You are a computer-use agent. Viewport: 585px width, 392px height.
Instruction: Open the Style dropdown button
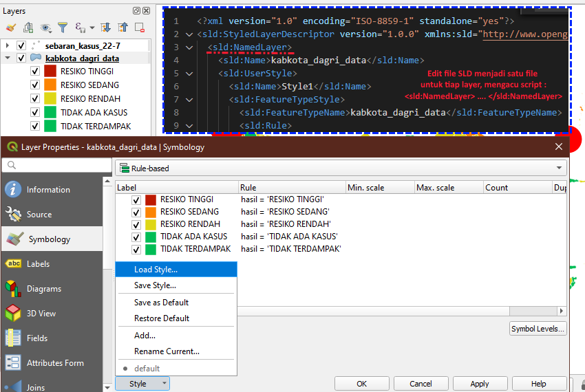click(142, 384)
